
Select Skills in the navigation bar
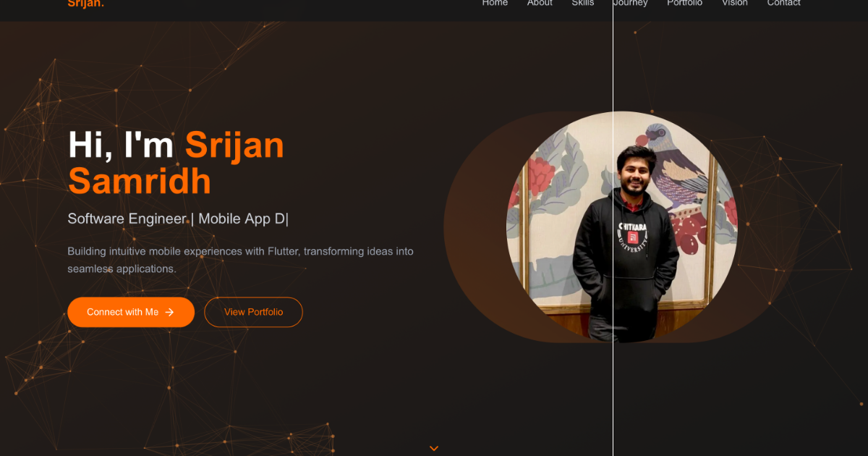tap(582, 4)
